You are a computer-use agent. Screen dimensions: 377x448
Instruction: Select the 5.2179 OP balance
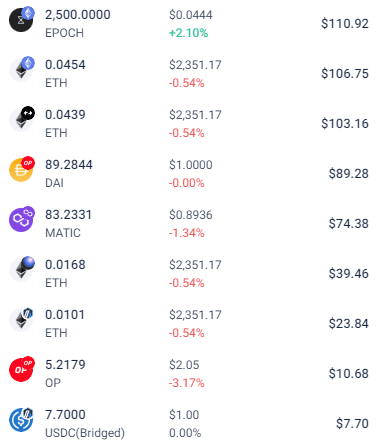pyautogui.click(x=65, y=365)
